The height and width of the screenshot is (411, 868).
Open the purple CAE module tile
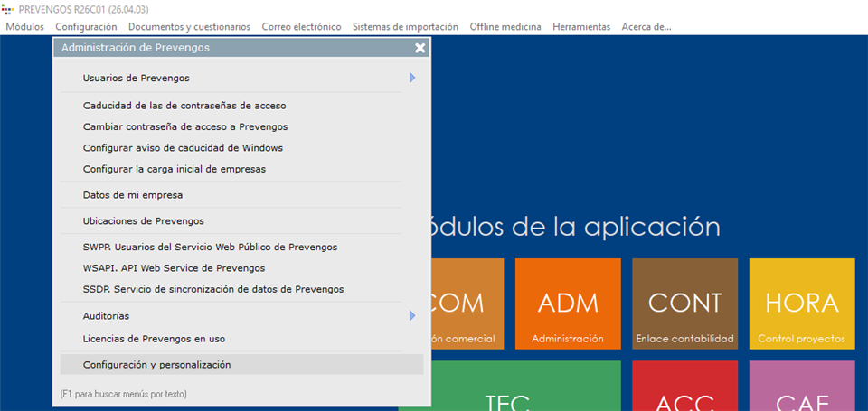coord(801,387)
